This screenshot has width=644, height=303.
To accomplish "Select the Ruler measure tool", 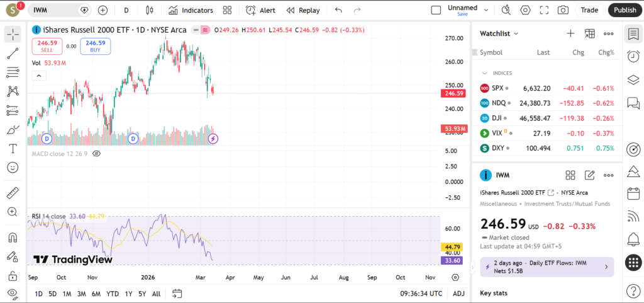I will [13, 193].
